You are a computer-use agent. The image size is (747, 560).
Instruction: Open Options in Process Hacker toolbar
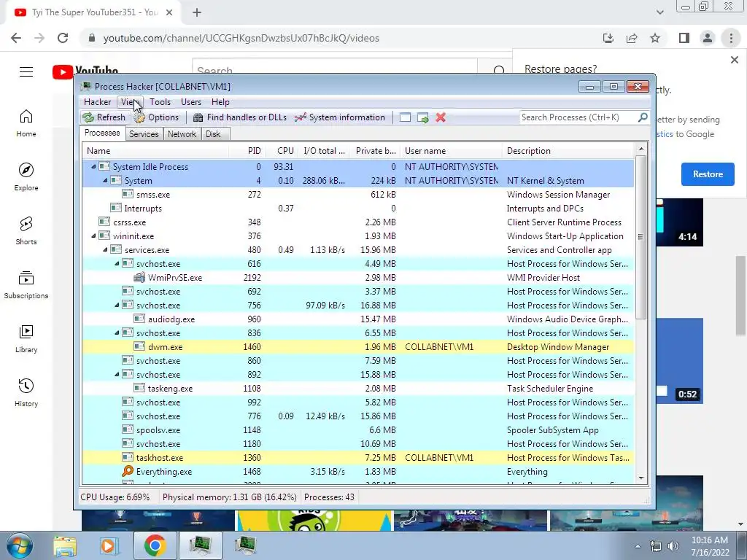(x=156, y=117)
